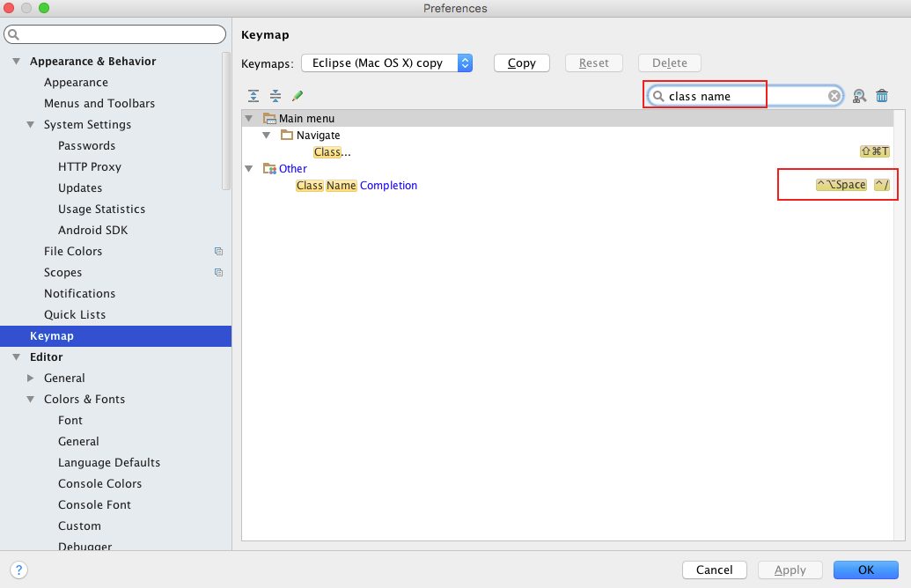This screenshot has width=911, height=588.
Task: Click the trash can clear filter icon
Action: click(882, 96)
